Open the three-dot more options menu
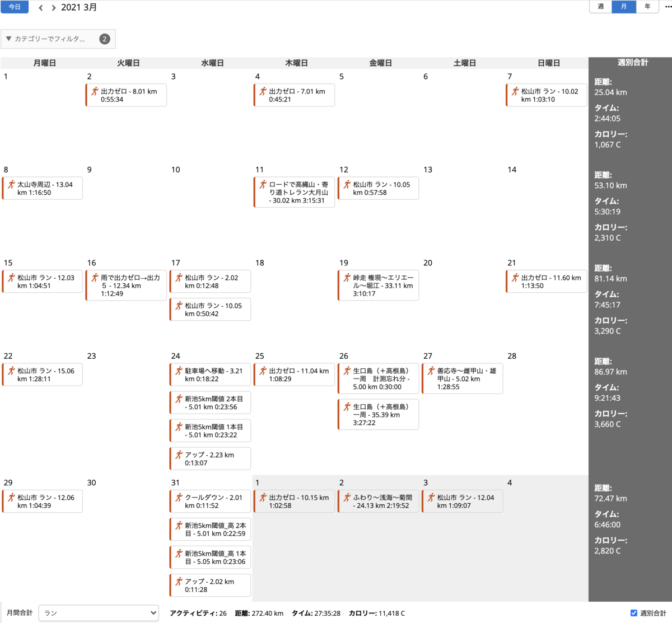Image resolution: width=672 pixels, height=623 pixels. tap(668, 7)
